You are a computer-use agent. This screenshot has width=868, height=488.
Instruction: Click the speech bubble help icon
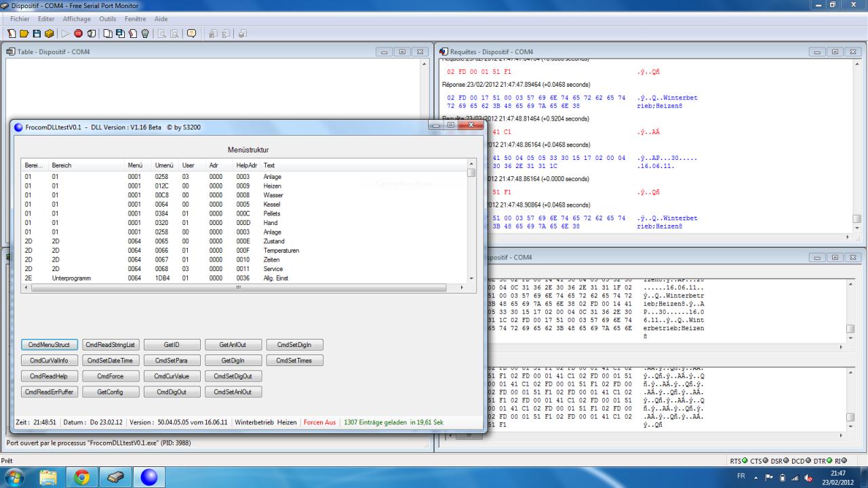point(191,33)
